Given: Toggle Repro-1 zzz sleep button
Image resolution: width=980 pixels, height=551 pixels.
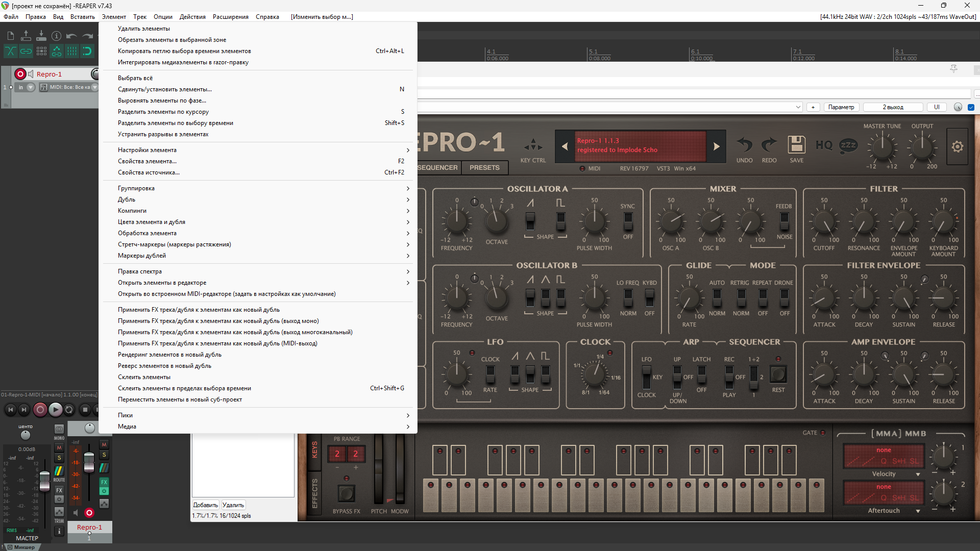Looking at the screenshot, I should point(848,145).
